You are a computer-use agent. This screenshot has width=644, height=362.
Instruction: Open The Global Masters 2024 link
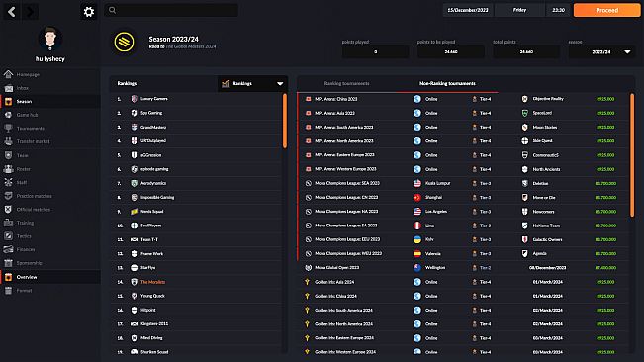[191, 46]
